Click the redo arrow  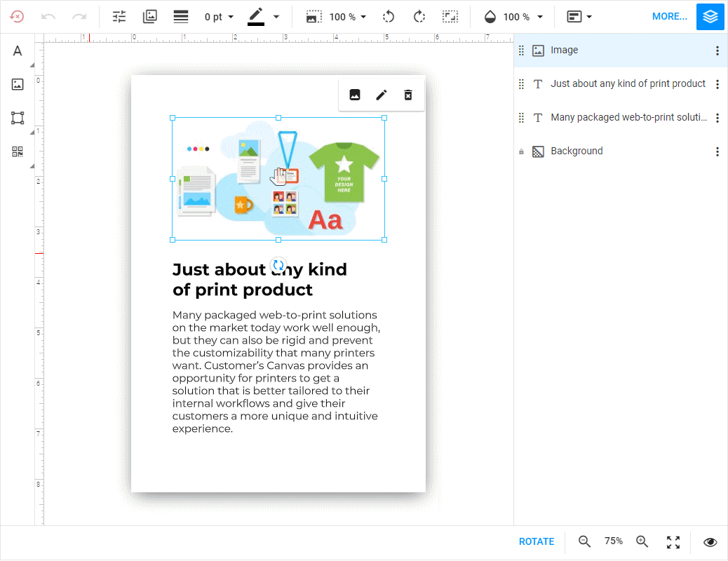click(x=79, y=17)
